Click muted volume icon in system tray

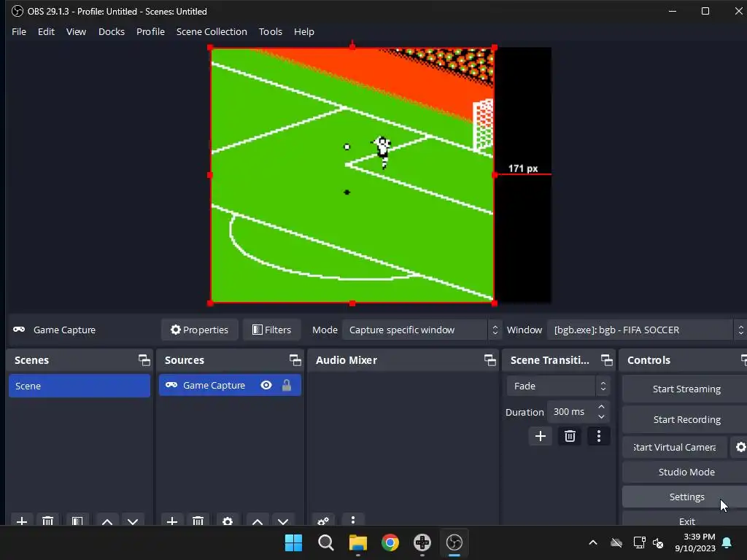pos(659,542)
